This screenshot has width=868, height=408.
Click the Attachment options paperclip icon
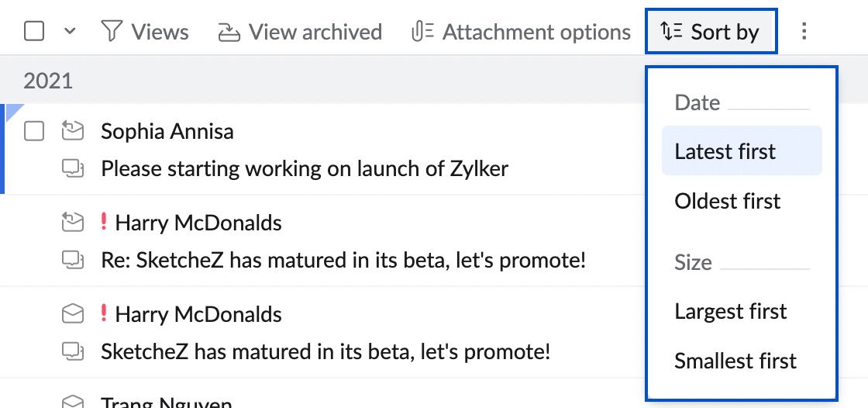pyautogui.click(x=422, y=32)
